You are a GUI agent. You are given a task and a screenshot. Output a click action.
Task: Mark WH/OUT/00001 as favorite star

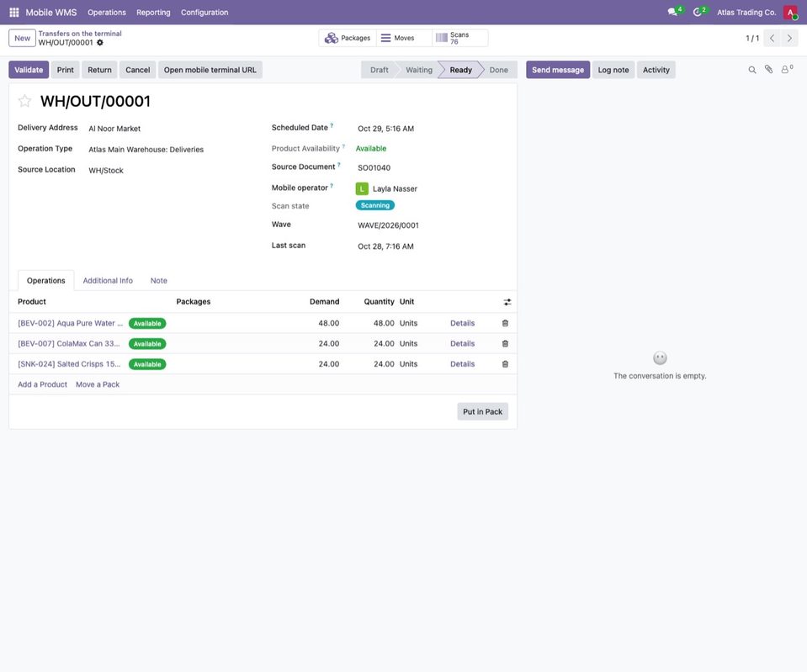24,101
